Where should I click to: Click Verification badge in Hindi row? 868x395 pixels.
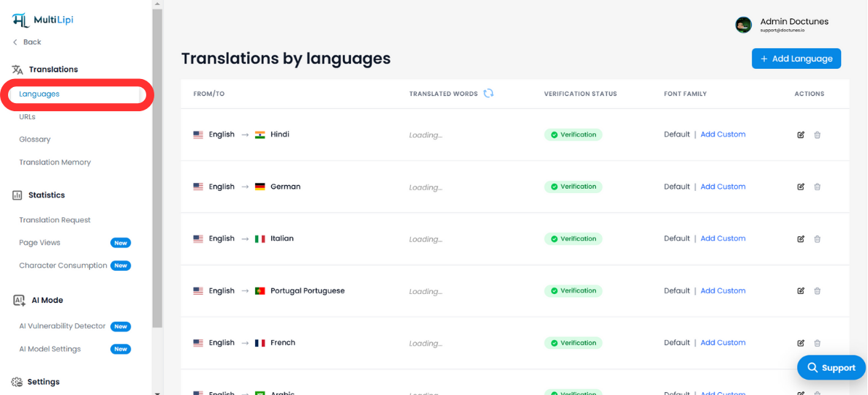pos(573,135)
